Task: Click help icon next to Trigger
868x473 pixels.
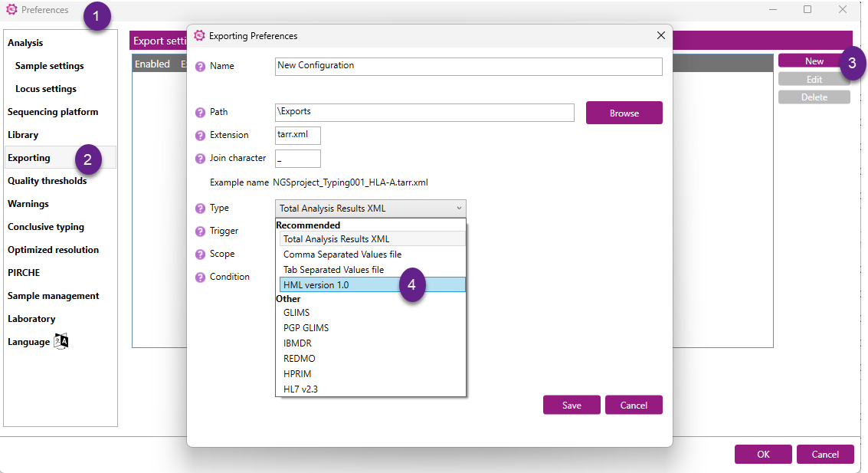Action: (201, 232)
